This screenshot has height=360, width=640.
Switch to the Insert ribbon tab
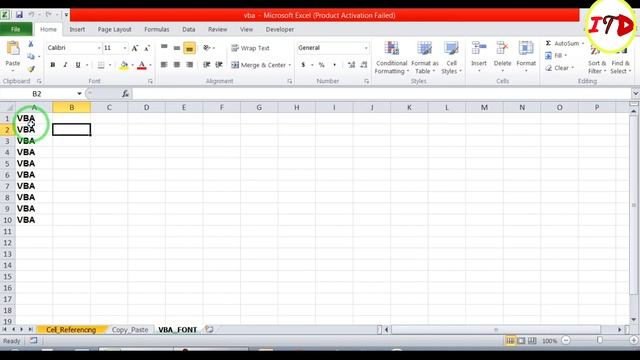(x=77, y=29)
